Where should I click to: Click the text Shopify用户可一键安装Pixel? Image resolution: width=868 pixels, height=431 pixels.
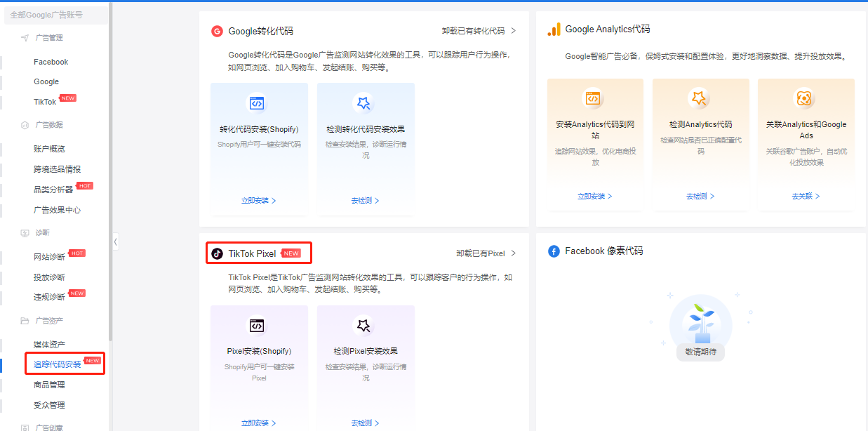(x=259, y=373)
